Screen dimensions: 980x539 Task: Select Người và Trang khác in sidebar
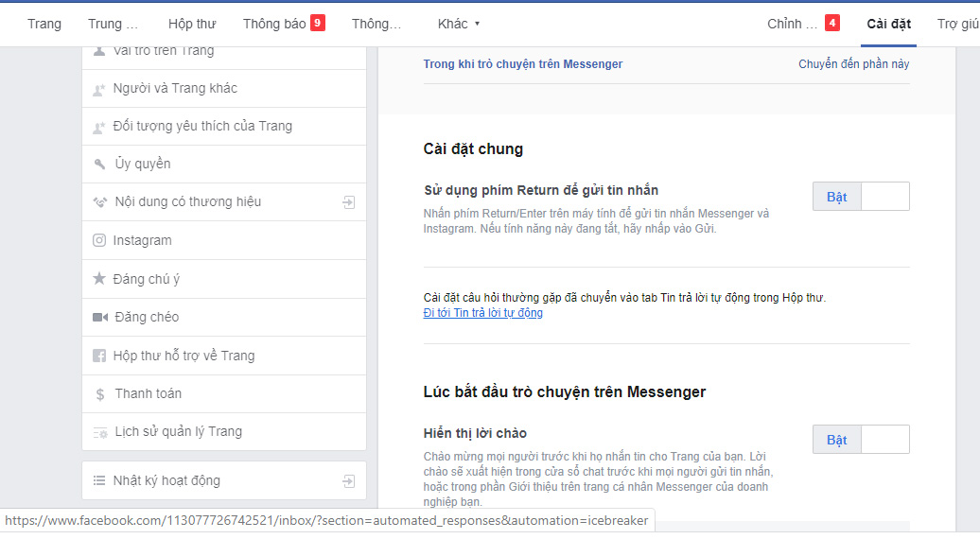click(175, 88)
